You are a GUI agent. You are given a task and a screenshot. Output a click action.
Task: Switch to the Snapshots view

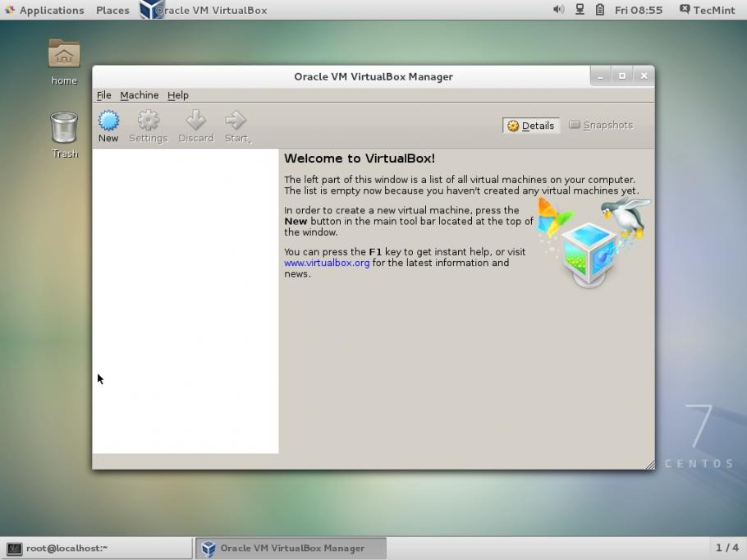pyautogui.click(x=601, y=126)
